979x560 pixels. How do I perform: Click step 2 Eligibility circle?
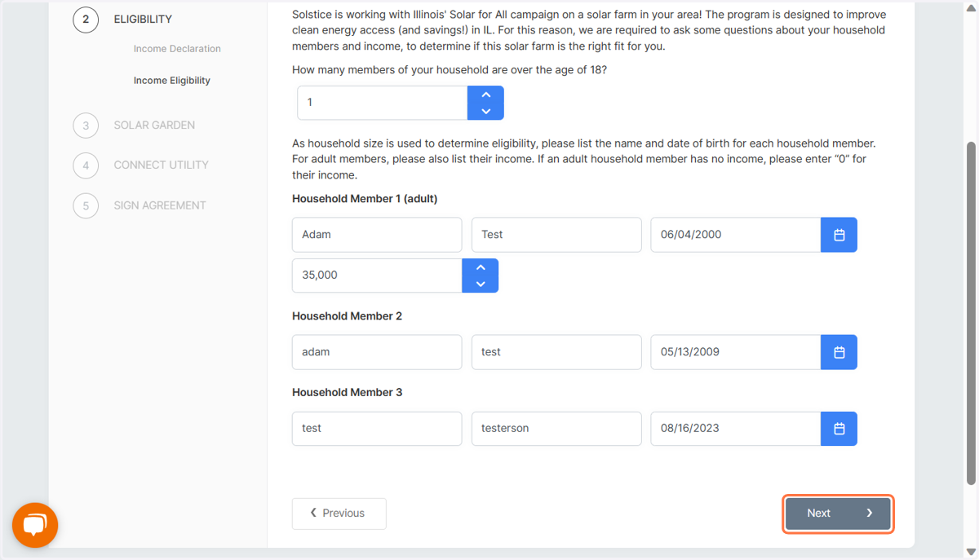tap(86, 19)
